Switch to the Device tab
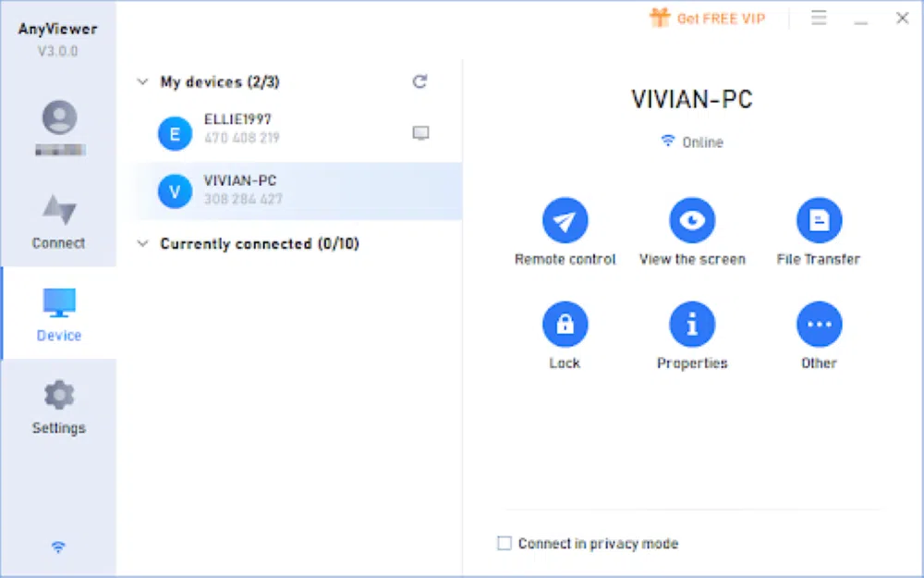 tap(59, 314)
